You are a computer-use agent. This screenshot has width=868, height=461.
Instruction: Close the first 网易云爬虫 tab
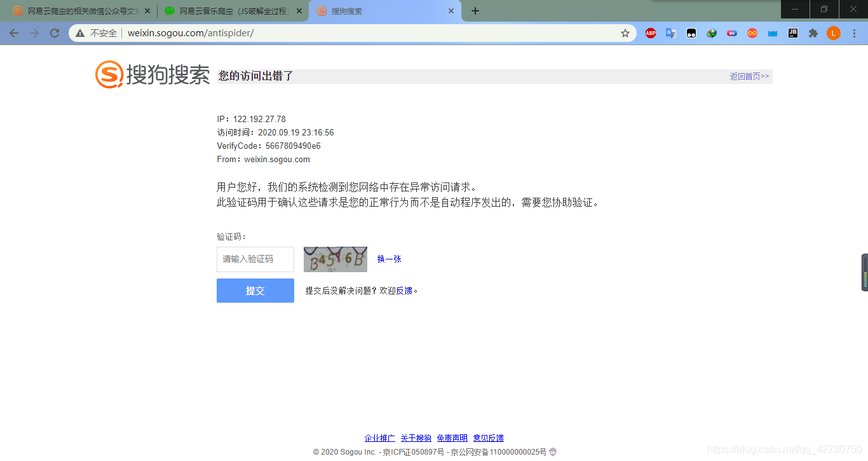pyautogui.click(x=147, y=11)
